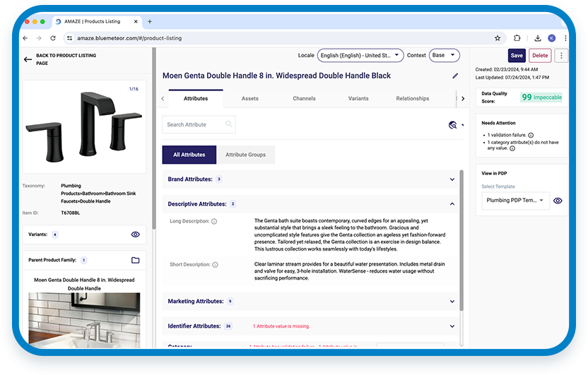View variants with the eye icon
Image resolution: width=588 pixels, height=375 pixels.
(136, 234)
